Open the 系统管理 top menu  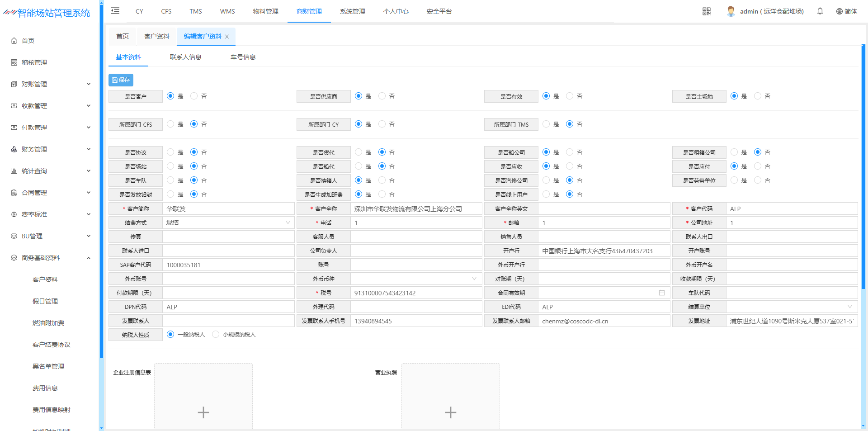pyautogui.click(x=352, y=11)
